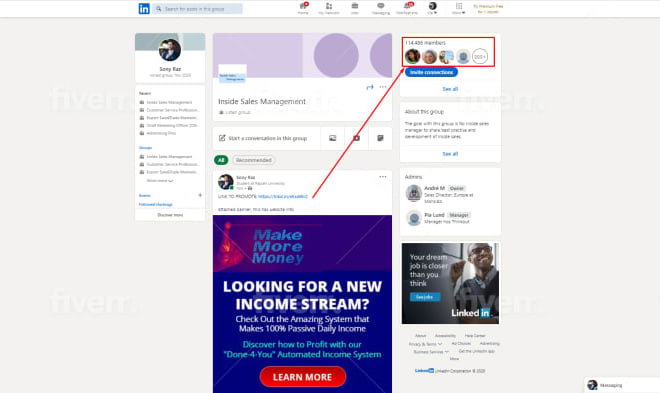Screen dimensions: 660x393
Task: Open the Followed Hashtags link
Action: (x=156, y=204)
